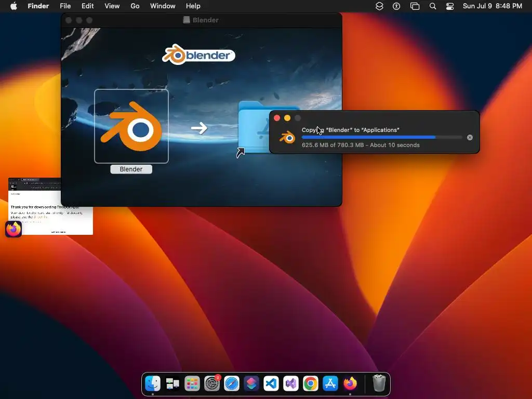Viewport: 532px width, 399px height.
Task: Open the File menu
Action: click(x=65, y=6)
